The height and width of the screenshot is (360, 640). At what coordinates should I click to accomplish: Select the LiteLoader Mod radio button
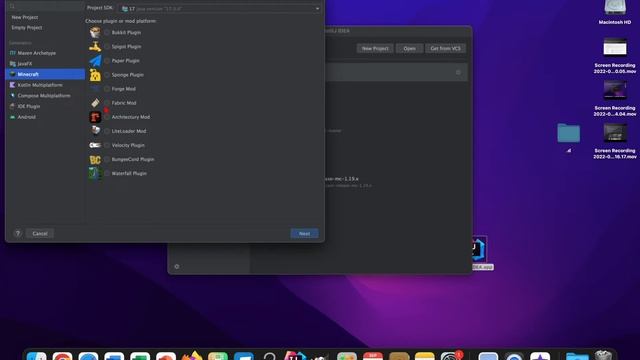[x=107, y=131]
